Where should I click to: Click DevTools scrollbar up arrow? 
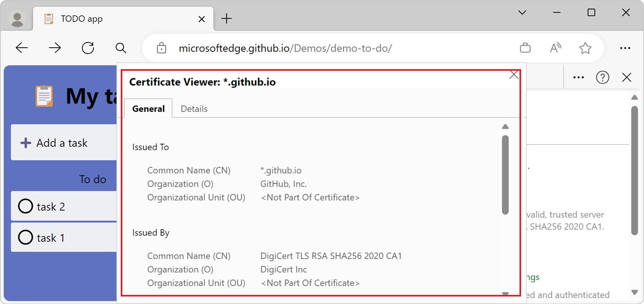pyautogui.click(x=635, y=98)
